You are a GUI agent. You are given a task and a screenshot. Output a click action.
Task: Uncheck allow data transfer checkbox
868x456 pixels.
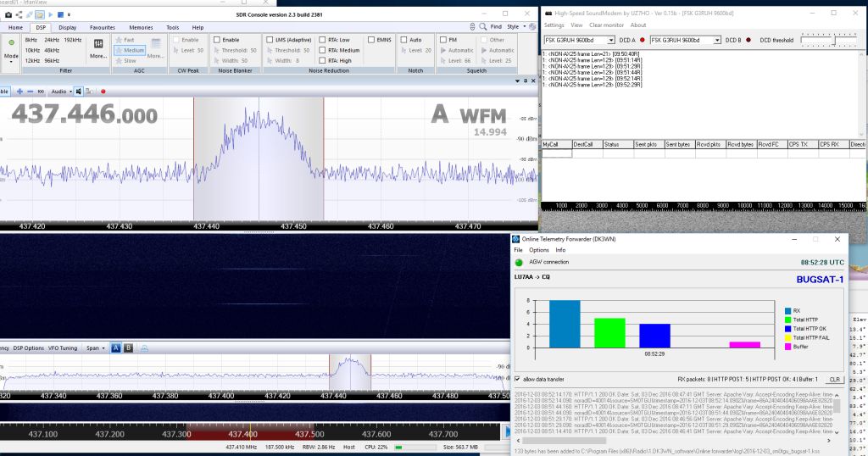pyautogui.click(x=517, y=379)
